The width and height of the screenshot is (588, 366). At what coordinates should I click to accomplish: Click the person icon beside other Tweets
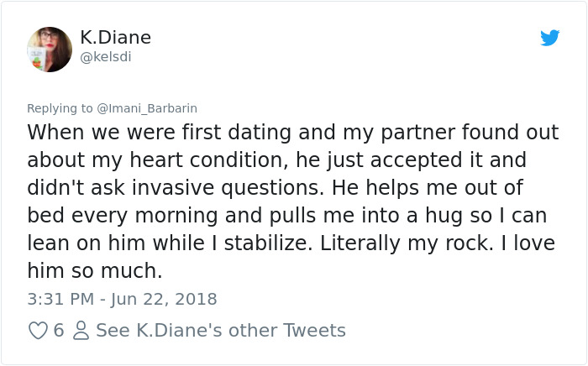[81, 331]
